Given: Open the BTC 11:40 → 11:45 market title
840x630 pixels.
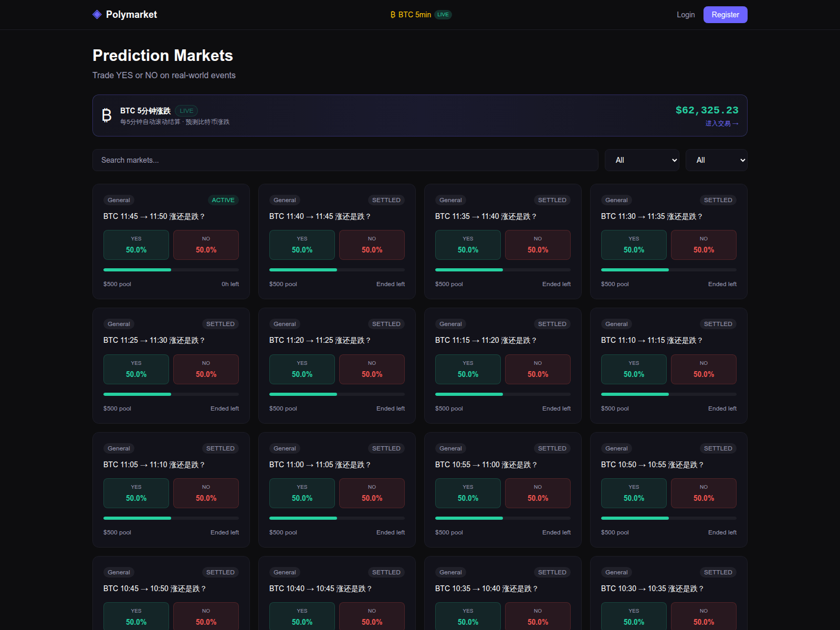Looking at the screenshot, I should (320, 216).
